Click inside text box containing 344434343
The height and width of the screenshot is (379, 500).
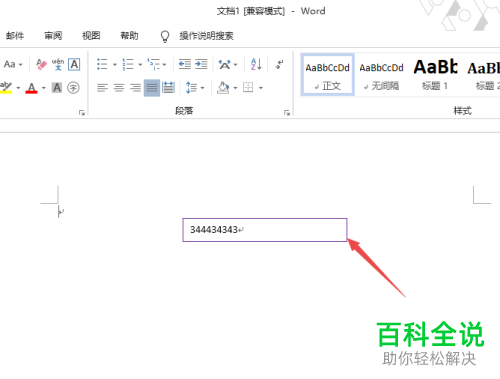pos(265,230)
